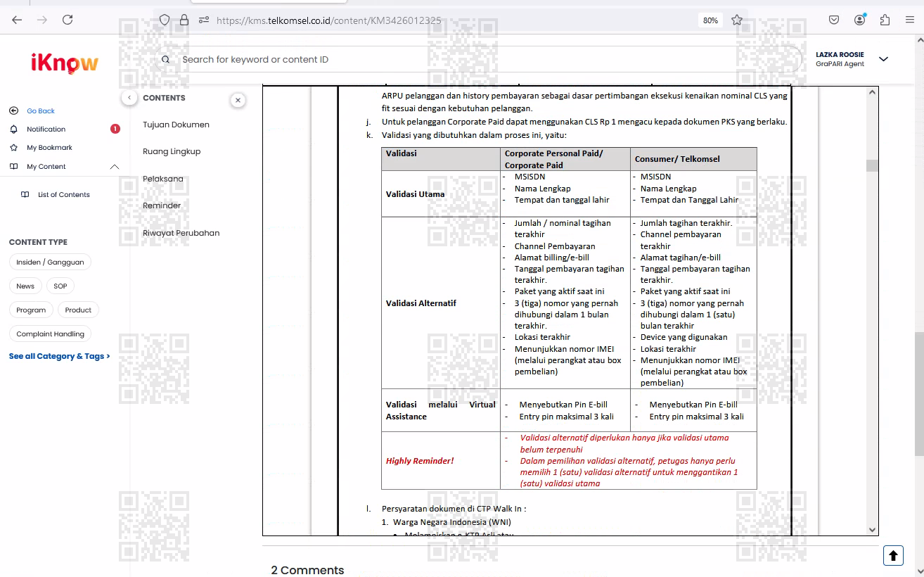
Task: Click the notification bell icon
Action: point(13,129)
